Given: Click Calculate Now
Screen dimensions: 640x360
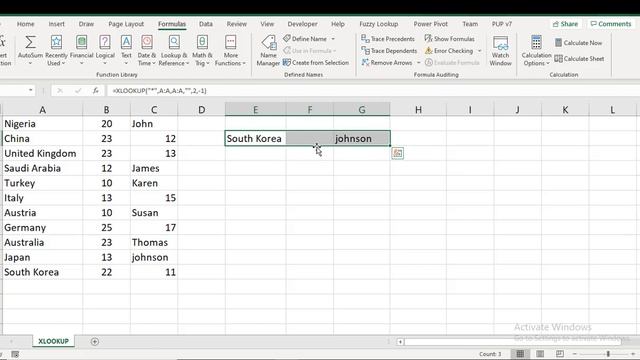Looking at the screenshot, I should click(578, 42).
